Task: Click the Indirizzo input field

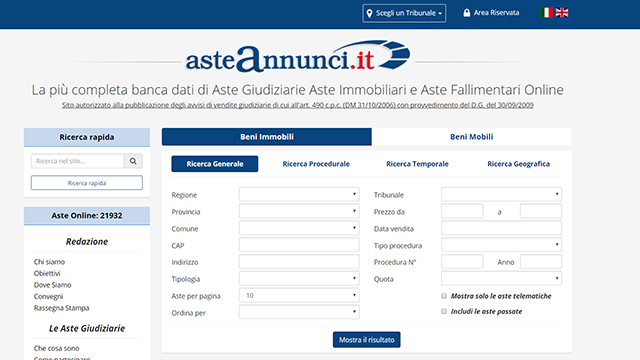Action: (299, 262)
